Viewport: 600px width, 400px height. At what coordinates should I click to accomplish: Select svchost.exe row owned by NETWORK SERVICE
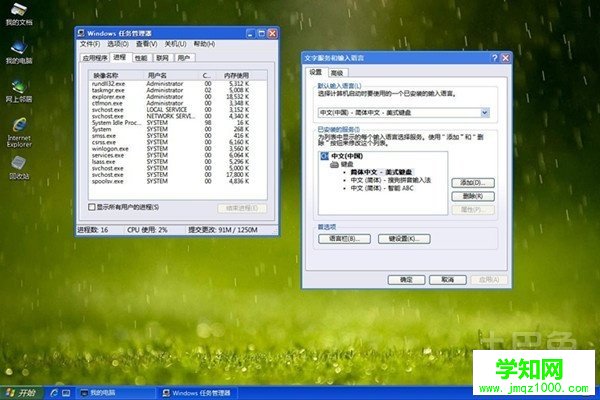(x=170, y=116)
